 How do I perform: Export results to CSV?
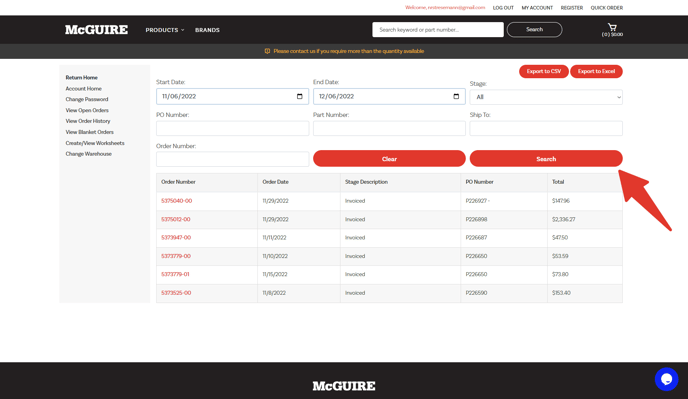click(x=544, y=71)
